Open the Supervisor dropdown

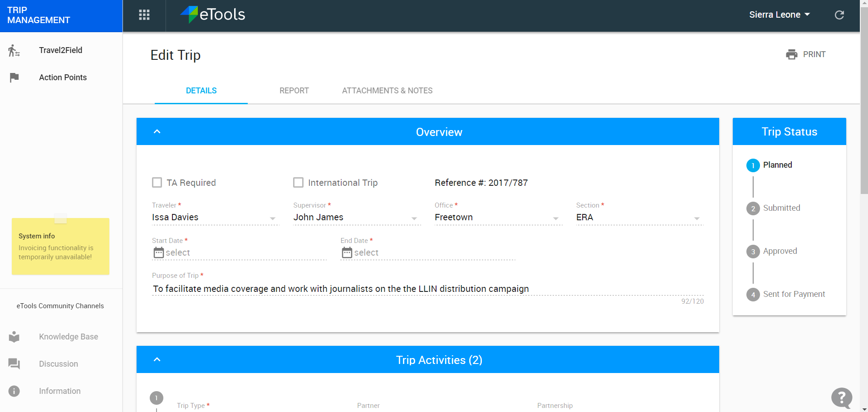pos(413,218)
